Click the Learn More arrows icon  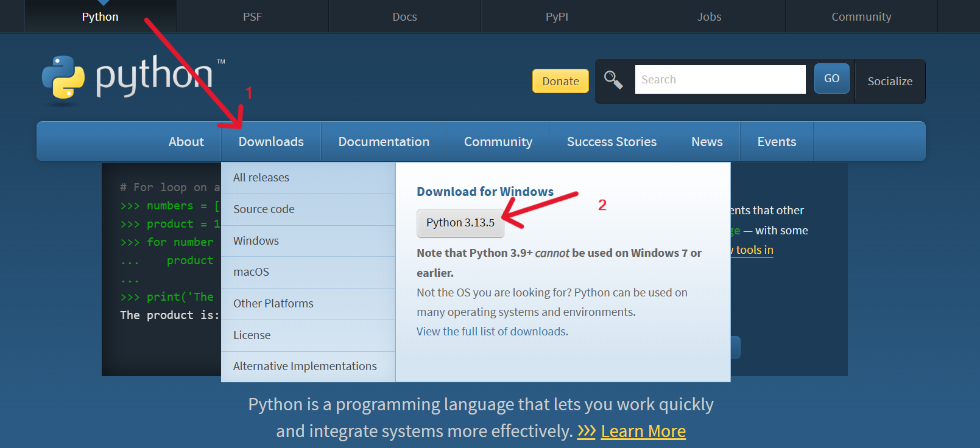click(586, 431)
